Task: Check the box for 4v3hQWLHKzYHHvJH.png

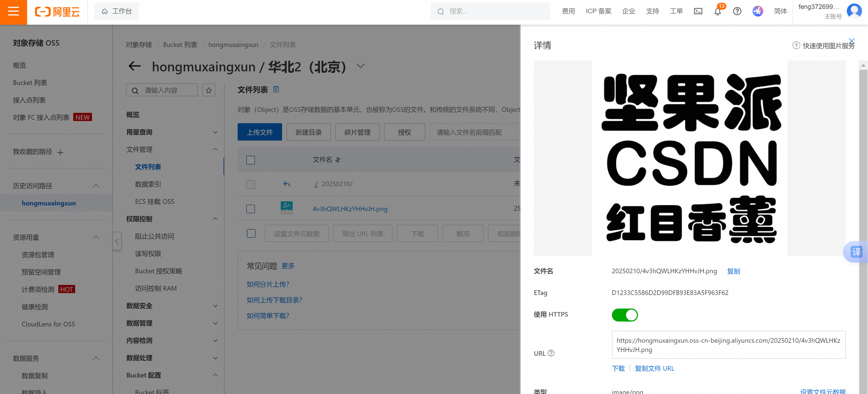Action: tap(250, 209)
